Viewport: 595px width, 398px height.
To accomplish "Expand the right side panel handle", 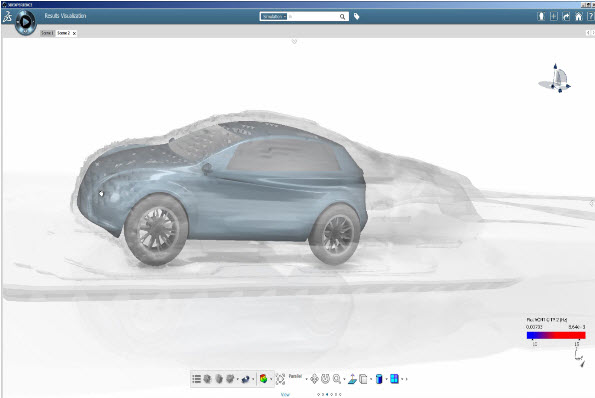I will point(592,204).
